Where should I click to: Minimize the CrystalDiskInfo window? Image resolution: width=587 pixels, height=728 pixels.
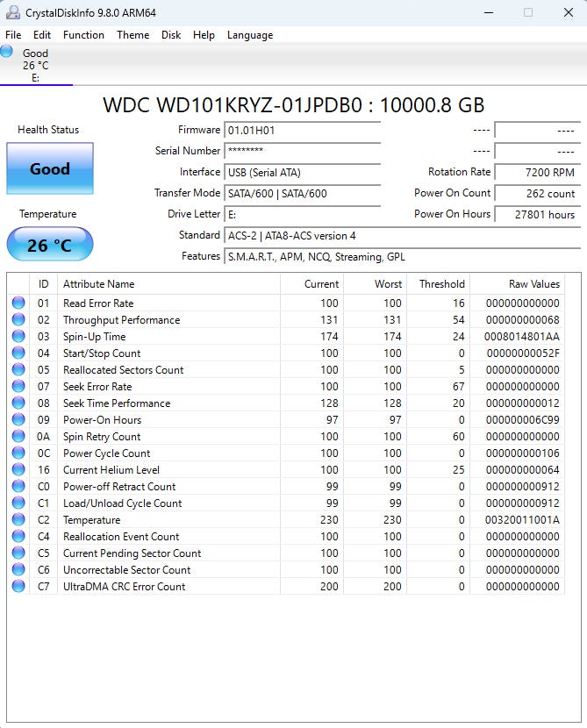[x=489, y=12]
